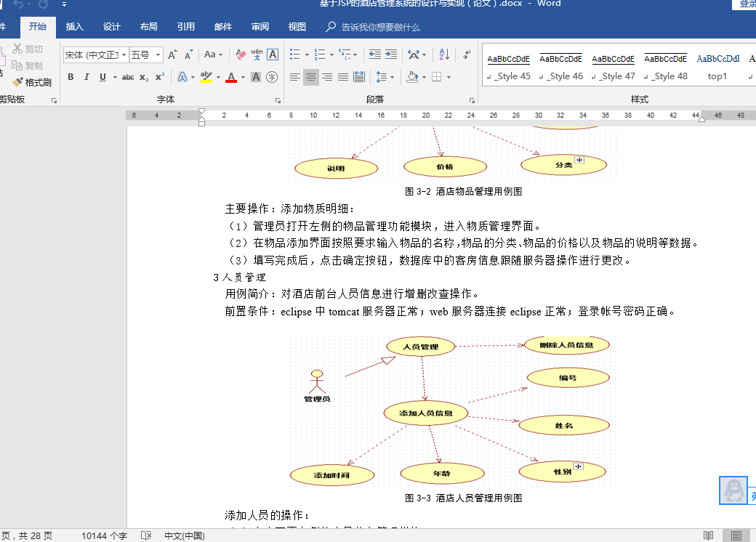The image size is (756, 542).
Task: Apply the paragraph shading paint bucket
Action: tap(412, 77)
